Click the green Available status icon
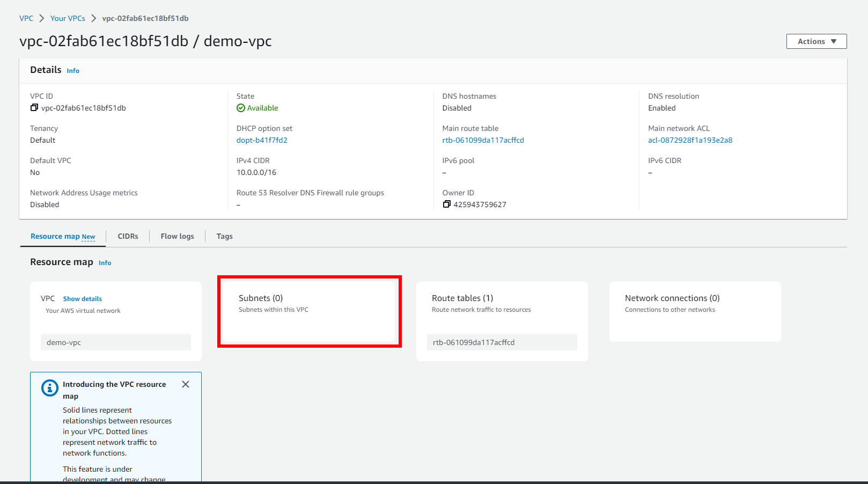Image resolution: width=868 pixels, height=484 pixels. [x=241, y=108]
